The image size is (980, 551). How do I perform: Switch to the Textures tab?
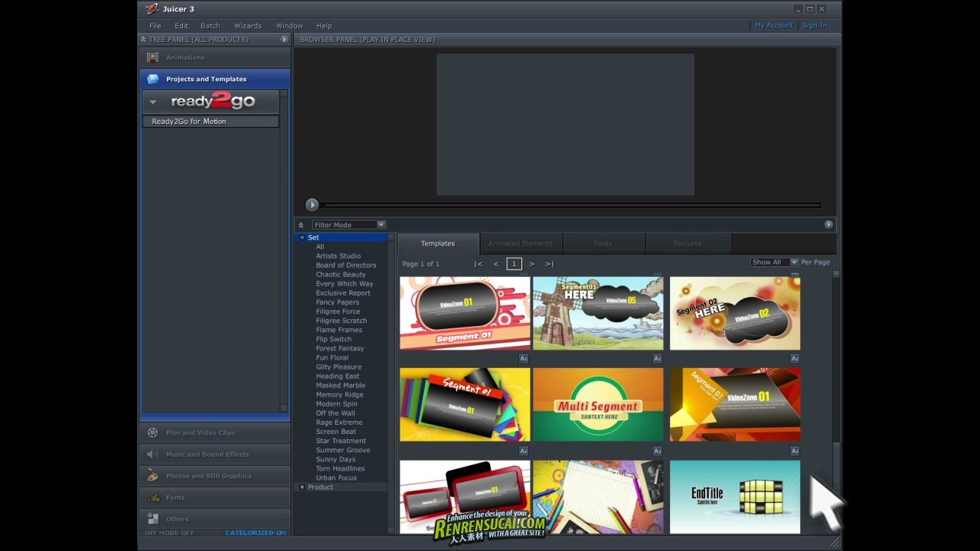point(688,243)
